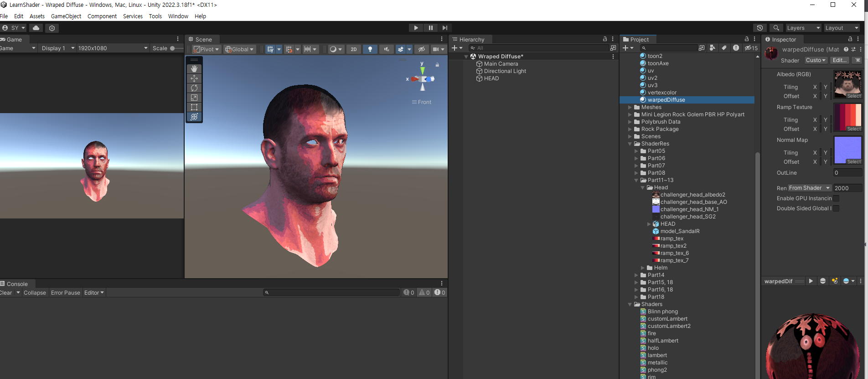868x379 pixels.
Task: Click the Search by Label icon in Project
Action: pos(724,48)
